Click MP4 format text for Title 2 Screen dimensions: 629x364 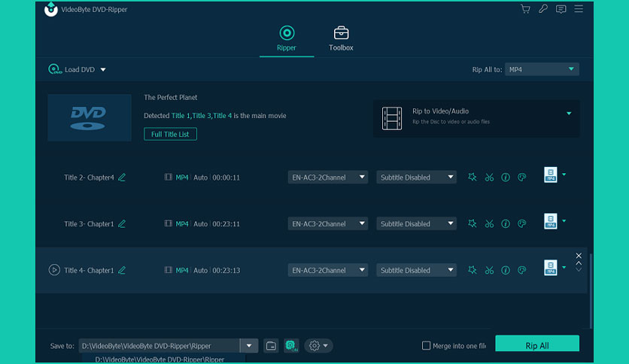pyautogui.click(x=182, y=177)
